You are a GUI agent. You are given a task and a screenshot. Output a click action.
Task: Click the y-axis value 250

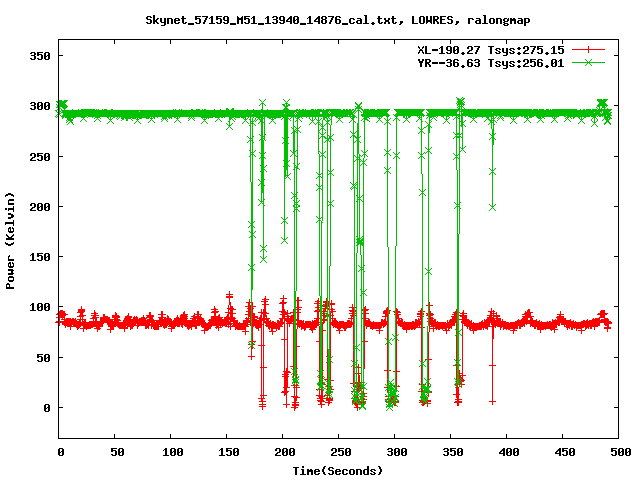[x=40, y=157]
